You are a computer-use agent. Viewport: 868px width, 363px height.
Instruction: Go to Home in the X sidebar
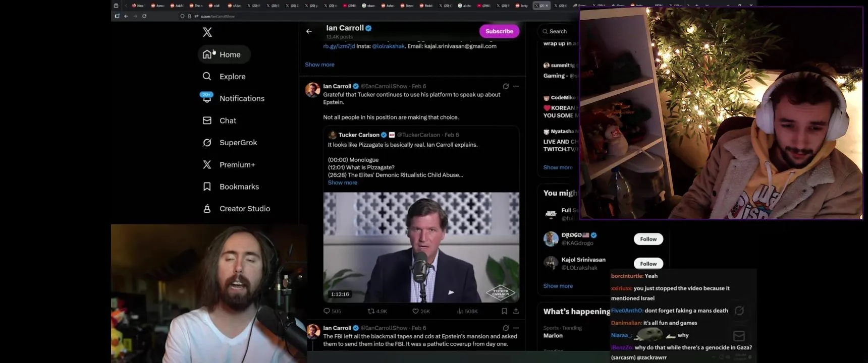tap(224, 54)
